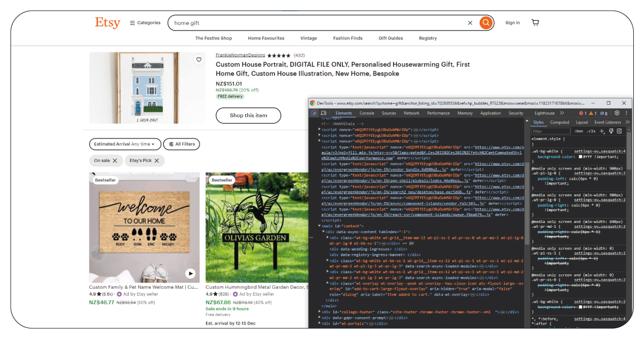Open Custom Hummingbird Metal Garden Decor title
Image resolution: width=644 pixels, height=339 pixels.
(x=257, y=287)
